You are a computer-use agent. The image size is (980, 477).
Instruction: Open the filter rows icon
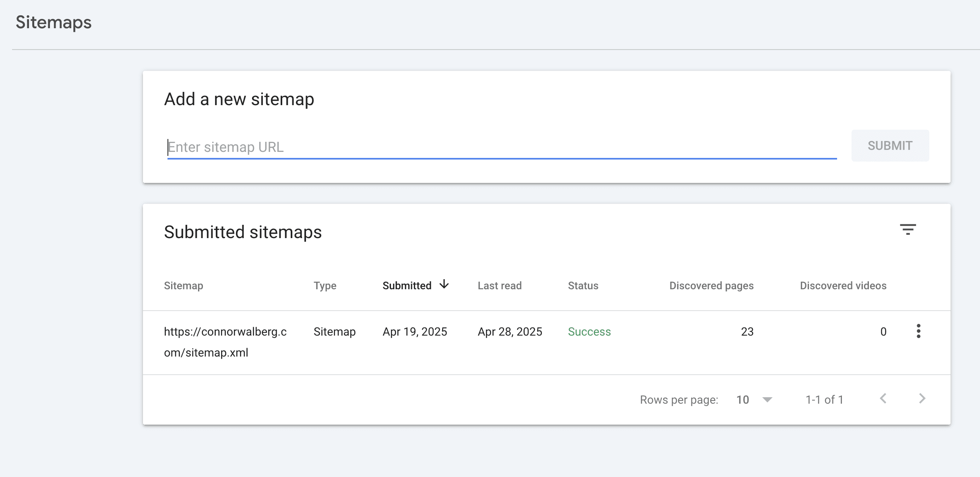tap(908, 230)
